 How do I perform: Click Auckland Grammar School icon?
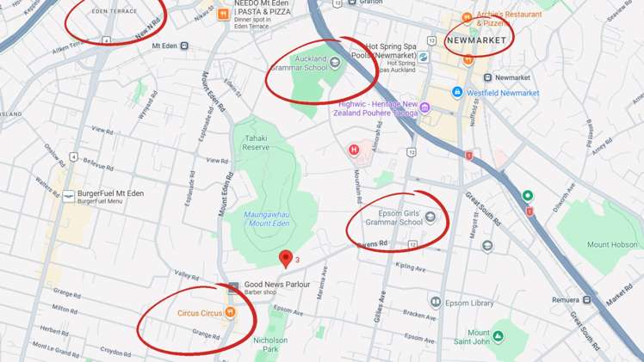335,63
